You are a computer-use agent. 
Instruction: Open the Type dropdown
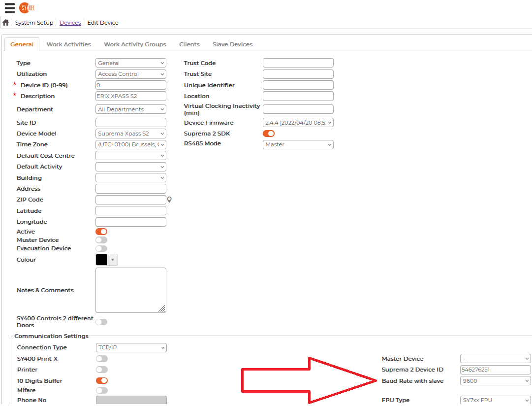pos(131,63)
